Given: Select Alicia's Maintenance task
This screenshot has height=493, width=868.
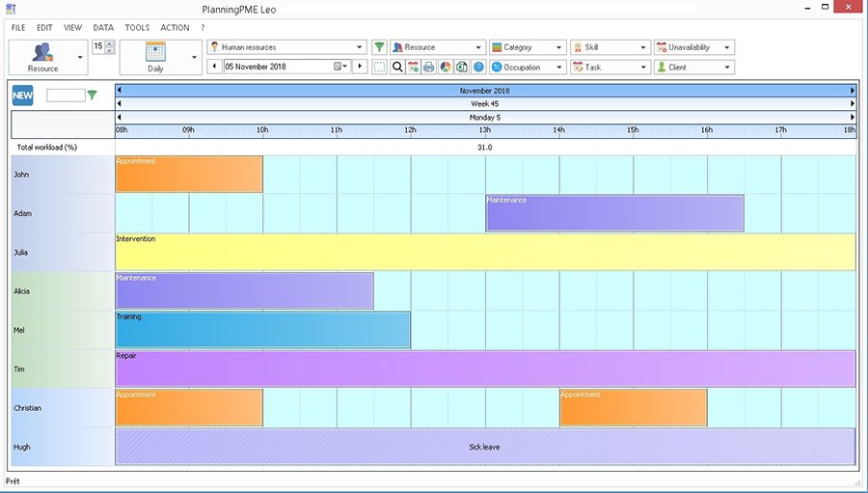Looking at the screenshot, I should [245, 290].
